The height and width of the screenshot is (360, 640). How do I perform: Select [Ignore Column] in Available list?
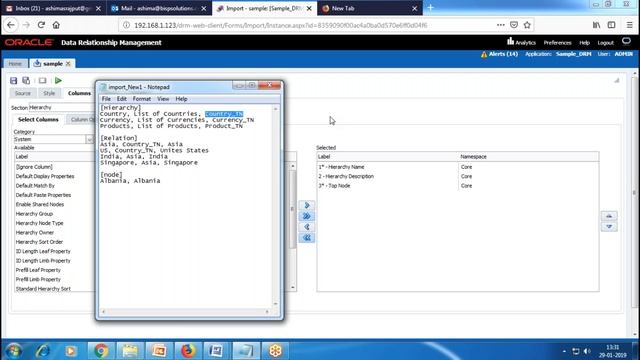click(34, 167)
